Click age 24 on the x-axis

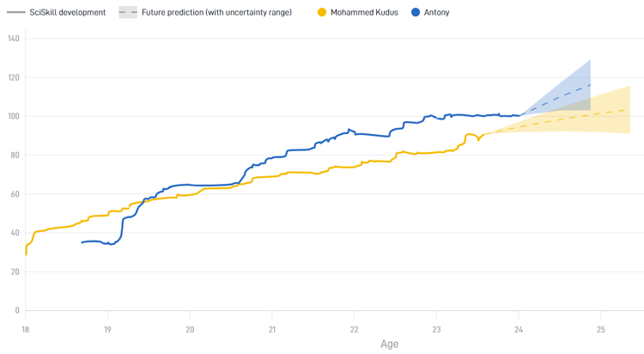[519, 329]
